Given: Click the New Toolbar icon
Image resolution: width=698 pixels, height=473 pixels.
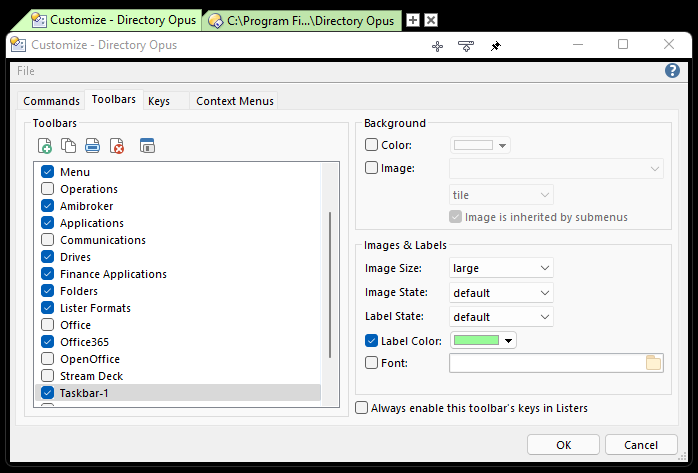Looking at the screenshot, I should click(x=45, y=146).
